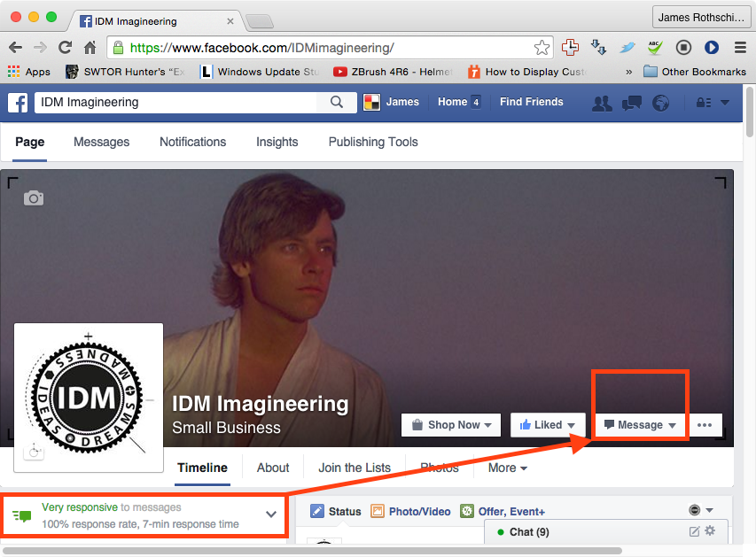Open the Other Bookmarks folder
The height and width of the screenshot is (557, 756).
point(695,72)
